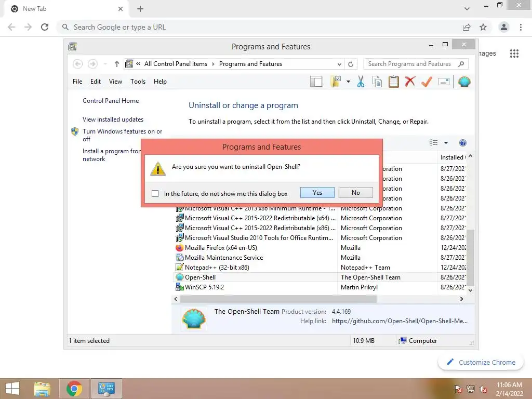
Task: Click the vertical scrollbar down arrow
Action: coord(470,290)
